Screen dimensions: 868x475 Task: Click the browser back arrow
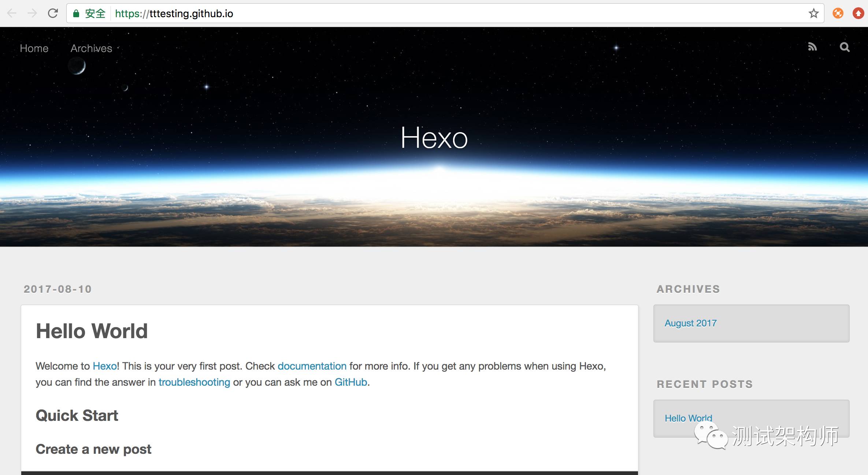12,14
